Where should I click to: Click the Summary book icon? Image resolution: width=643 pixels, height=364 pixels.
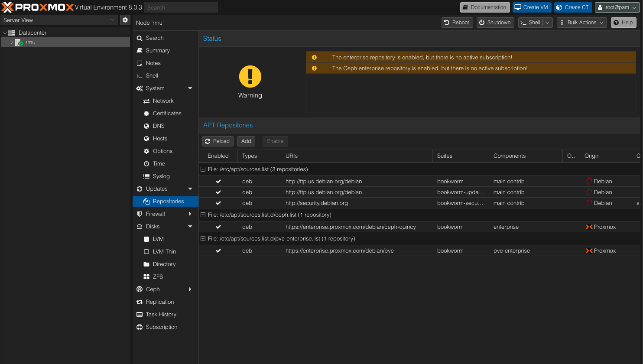point(140,51)
